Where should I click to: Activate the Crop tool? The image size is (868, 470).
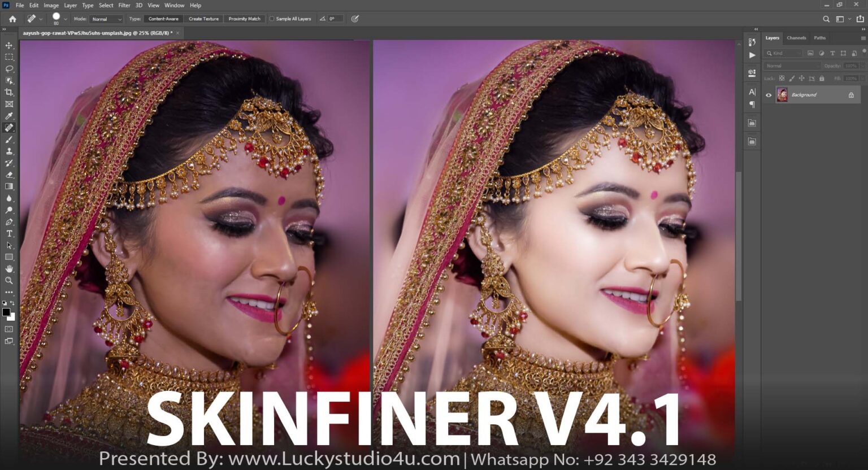[x=9, y=92]
